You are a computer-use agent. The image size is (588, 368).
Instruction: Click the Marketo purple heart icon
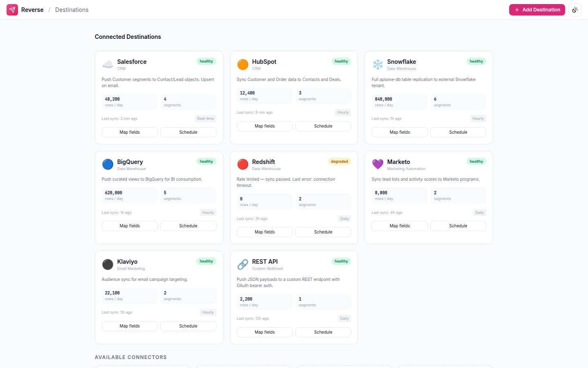[x=378, y=164]
